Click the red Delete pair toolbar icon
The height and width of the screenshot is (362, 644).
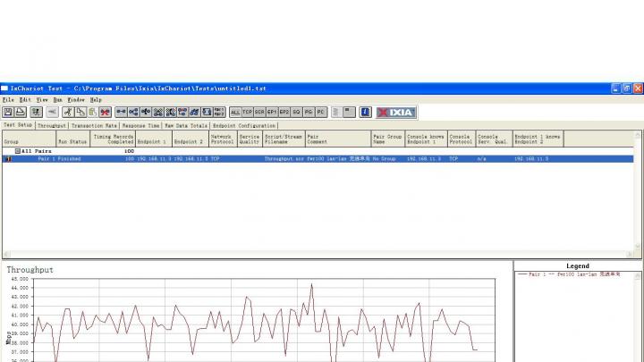[x=106, y=112]
